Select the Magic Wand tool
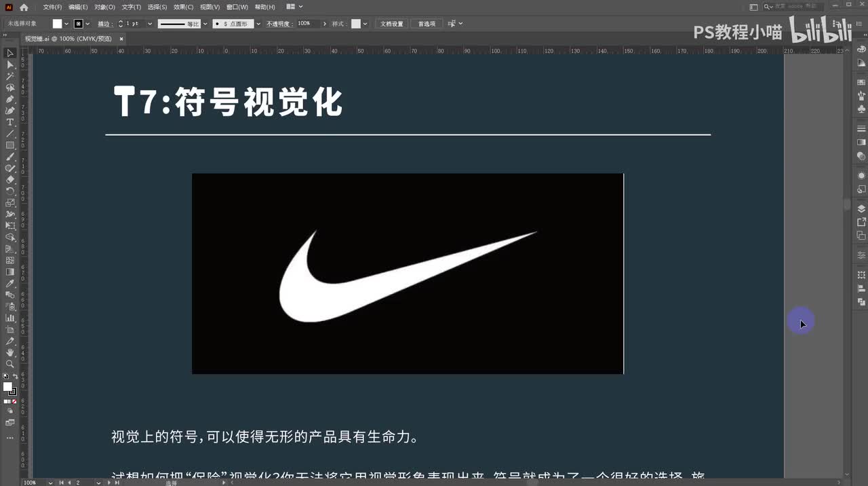The width and height of the screenshot is (868, 486). tap(10, 76)
